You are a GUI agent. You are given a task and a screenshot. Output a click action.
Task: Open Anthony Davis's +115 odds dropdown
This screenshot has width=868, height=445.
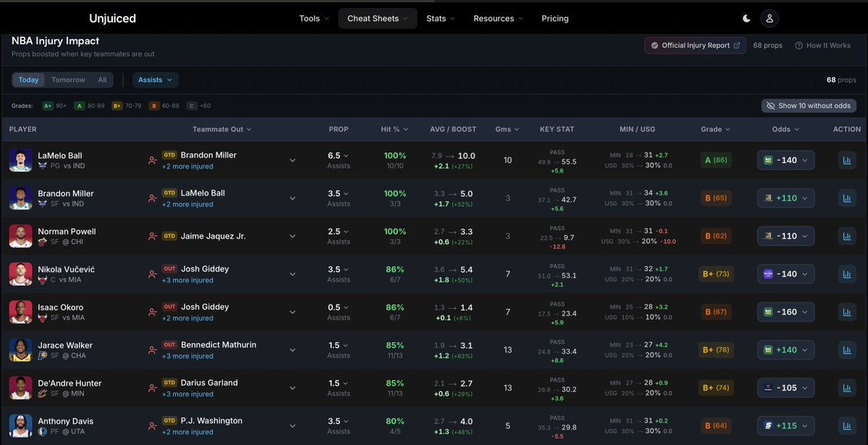pyautogui.click(x=786, y=426)
